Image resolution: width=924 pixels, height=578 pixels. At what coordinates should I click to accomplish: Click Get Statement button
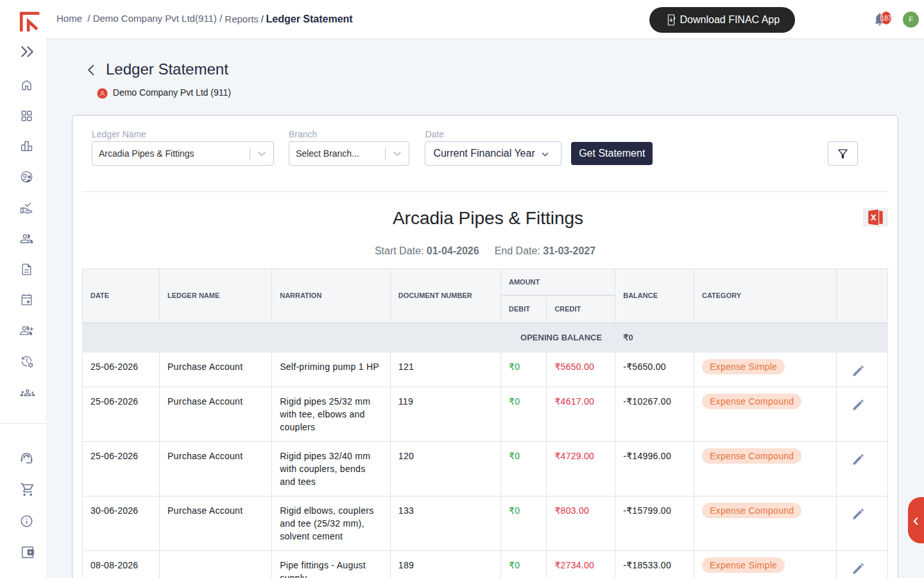click(612, 153)
